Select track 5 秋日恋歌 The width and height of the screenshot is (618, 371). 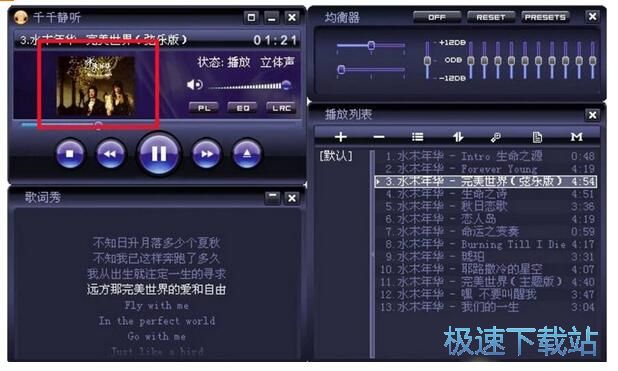coord(485,207)
